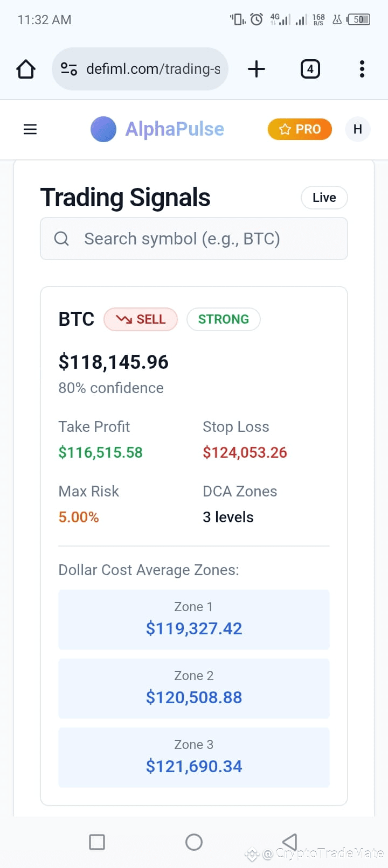Open a new browser tab
Image resolution: width=388 pixels, height=868 pixels.
click(257, 69)
